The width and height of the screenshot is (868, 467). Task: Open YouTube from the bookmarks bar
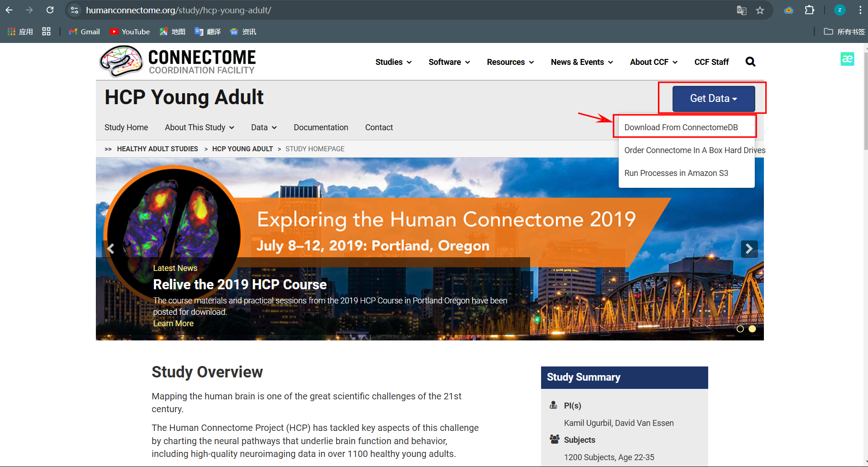(130, 32)
